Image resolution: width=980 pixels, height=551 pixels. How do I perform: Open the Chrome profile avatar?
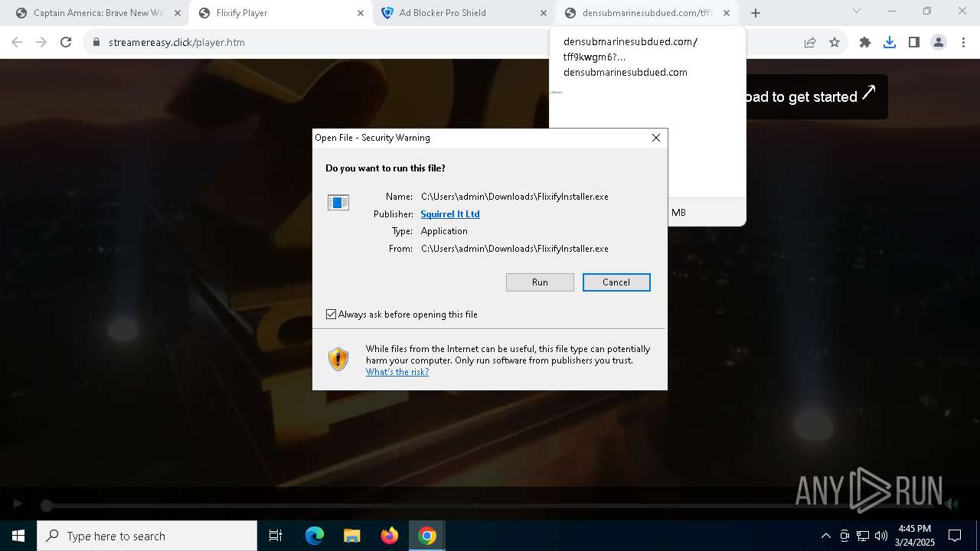939,42
